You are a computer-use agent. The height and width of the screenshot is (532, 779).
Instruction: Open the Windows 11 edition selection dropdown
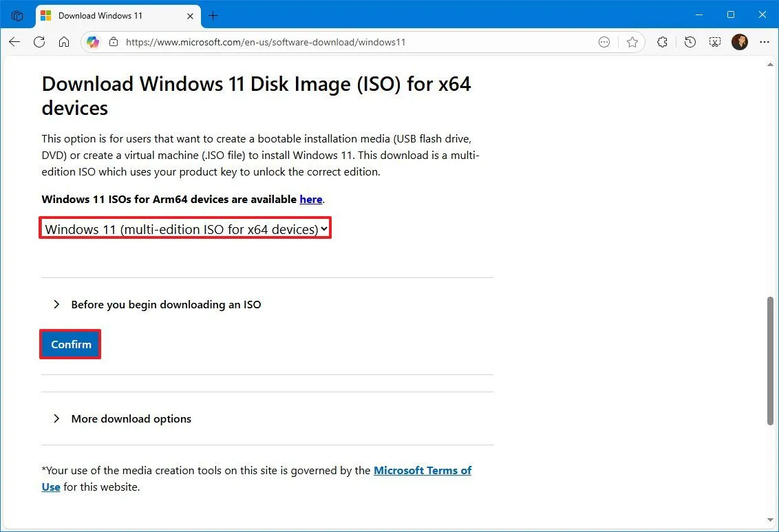point(184,228)
